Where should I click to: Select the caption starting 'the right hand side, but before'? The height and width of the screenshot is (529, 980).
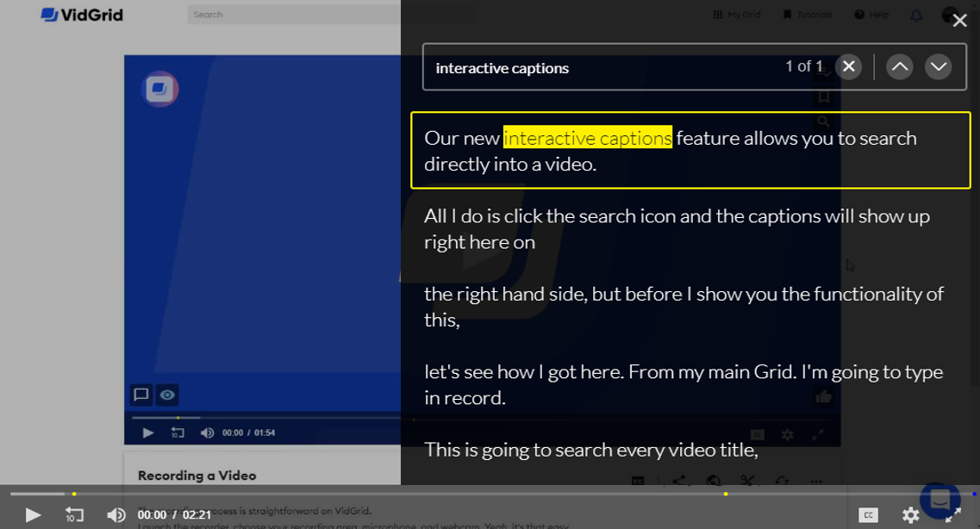point(684,307)
